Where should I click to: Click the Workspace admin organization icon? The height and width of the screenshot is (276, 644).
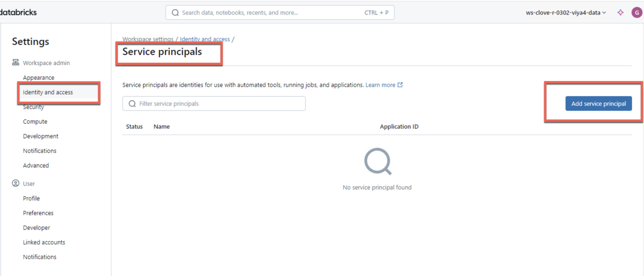(15, 63)
